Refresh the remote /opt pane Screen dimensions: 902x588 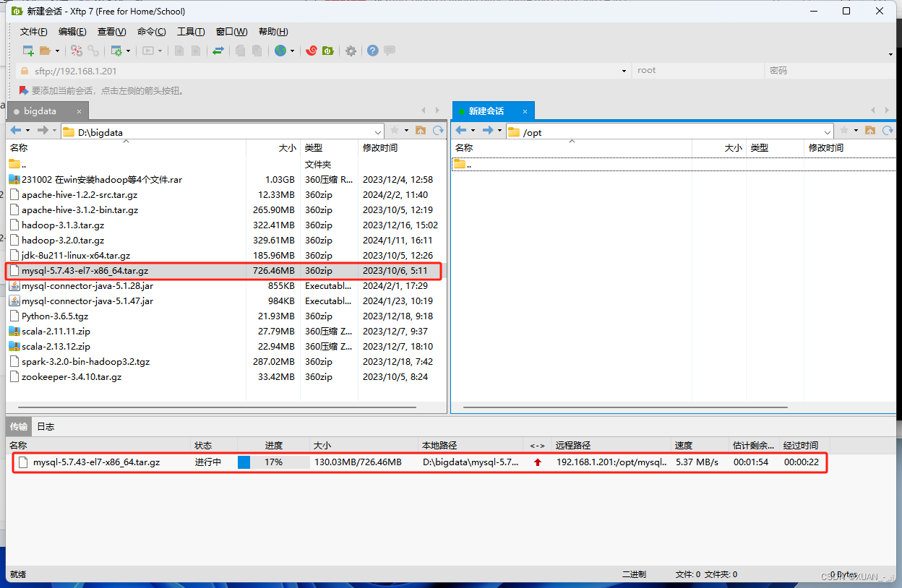click(x=888, y=131)
